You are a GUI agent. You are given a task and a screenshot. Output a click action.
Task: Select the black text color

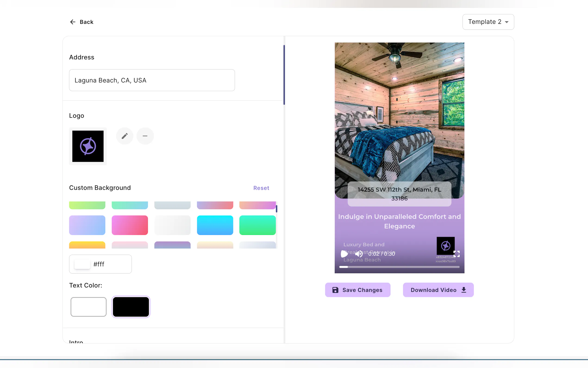tap(131, 307)
